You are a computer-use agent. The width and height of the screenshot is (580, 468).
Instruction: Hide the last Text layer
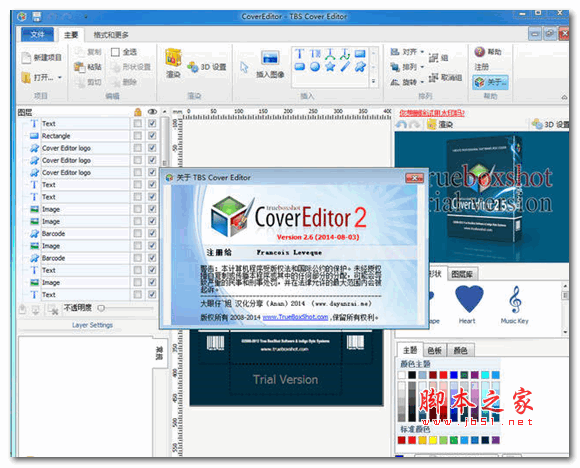[x=152, y=294]
